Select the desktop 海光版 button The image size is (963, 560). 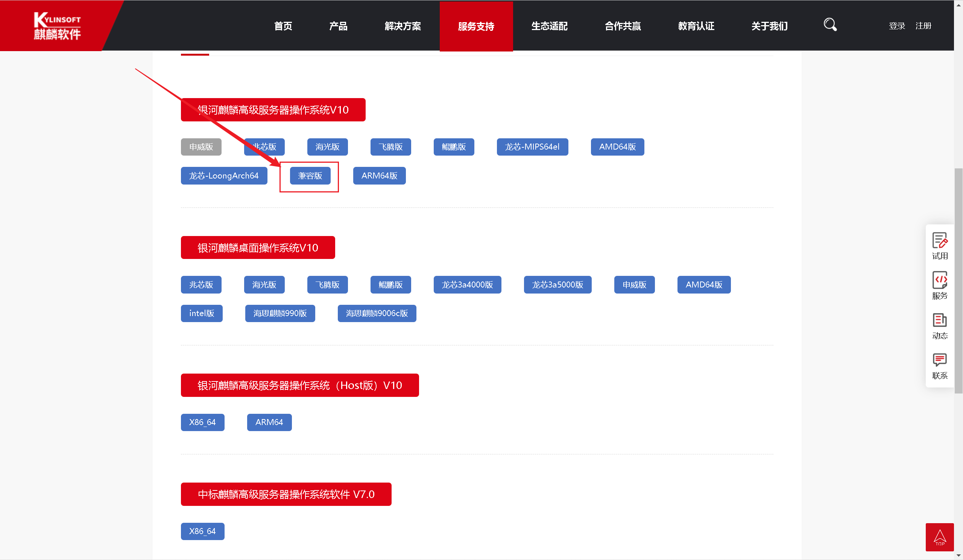point(264,285)
